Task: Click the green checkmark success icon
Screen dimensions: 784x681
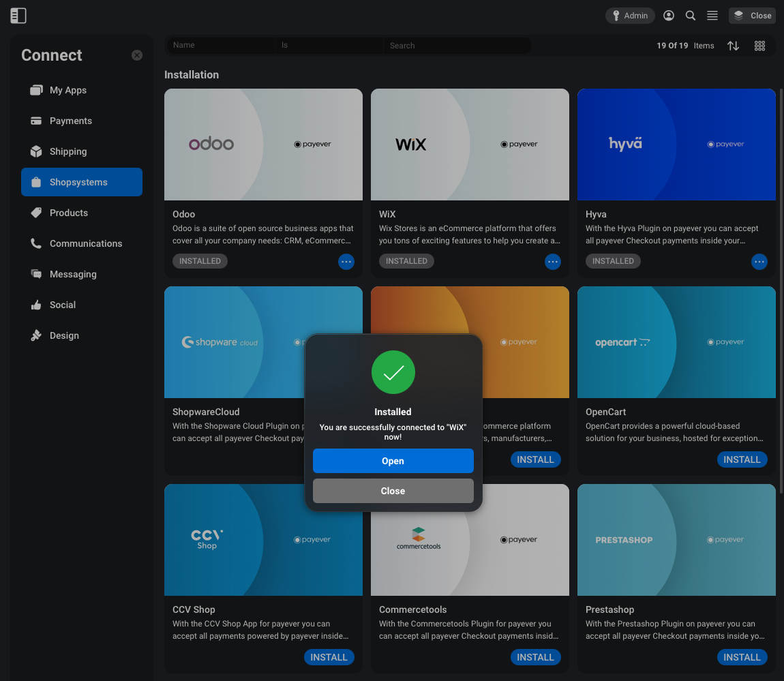Action: [393, 372]
